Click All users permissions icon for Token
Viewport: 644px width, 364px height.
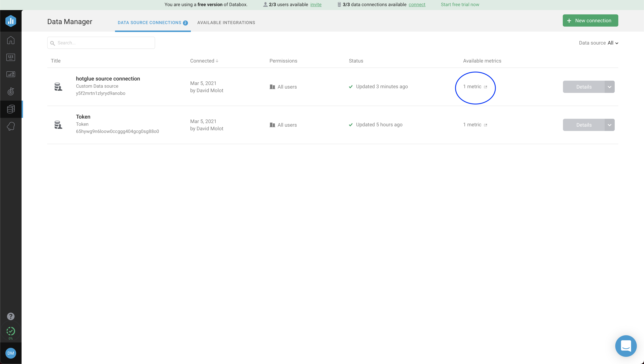pos(272,125)
